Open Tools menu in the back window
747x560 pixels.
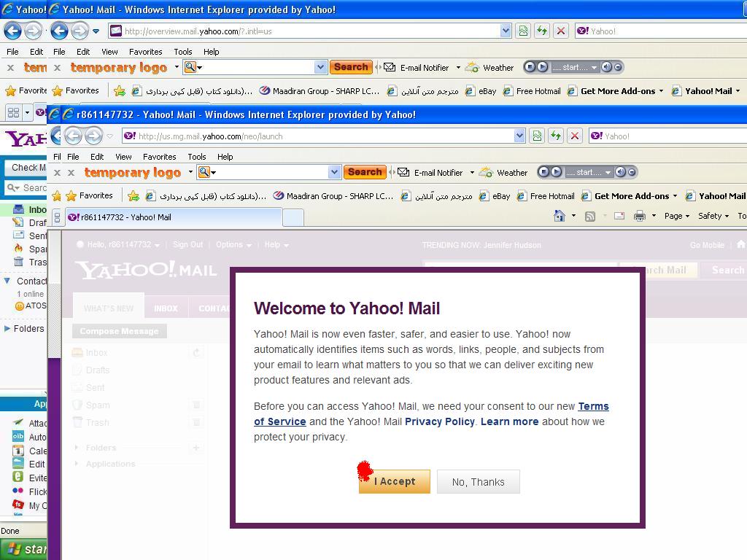pyautogui.click(x=183, y=52)
